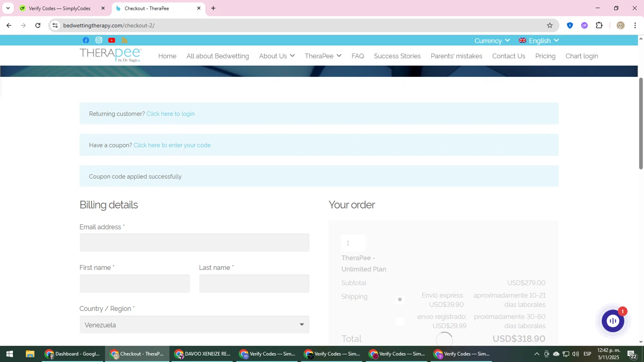The image size is (644, 362).
Task: Switch to DAVOO XENEIZE taskbar window
Action: coord(202,354)
